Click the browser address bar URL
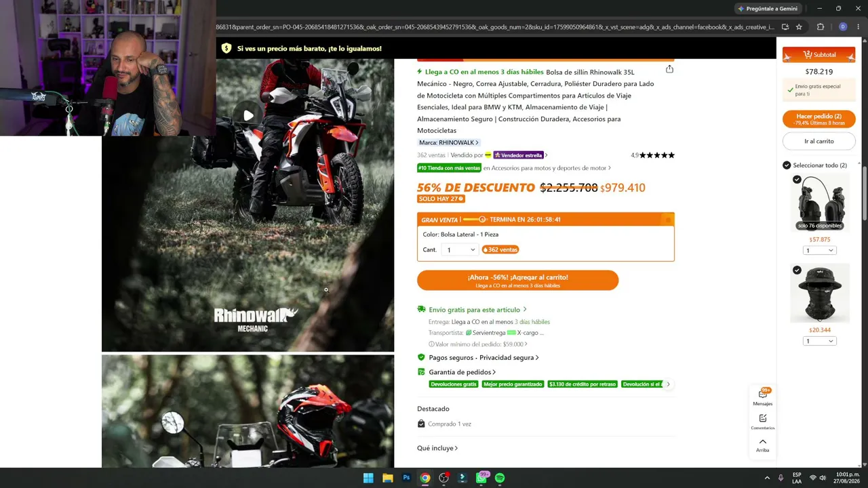Viewport: 868px width, 488px height. pyautogui.click(x=495, y=27)
